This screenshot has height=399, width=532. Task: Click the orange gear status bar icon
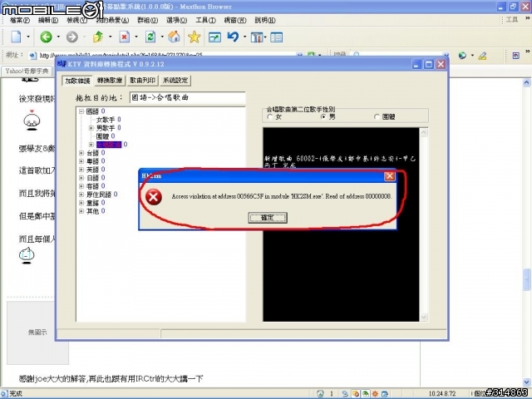(375, 393)
